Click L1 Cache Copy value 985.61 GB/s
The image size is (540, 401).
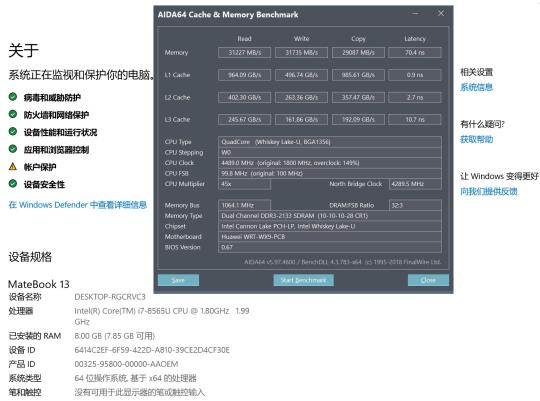pos(358,75)
